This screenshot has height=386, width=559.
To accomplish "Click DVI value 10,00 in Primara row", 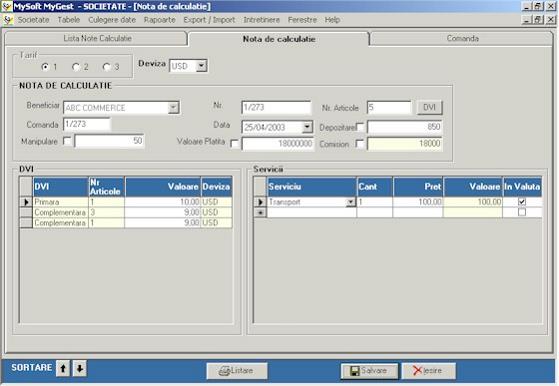I will coord(163,202).
